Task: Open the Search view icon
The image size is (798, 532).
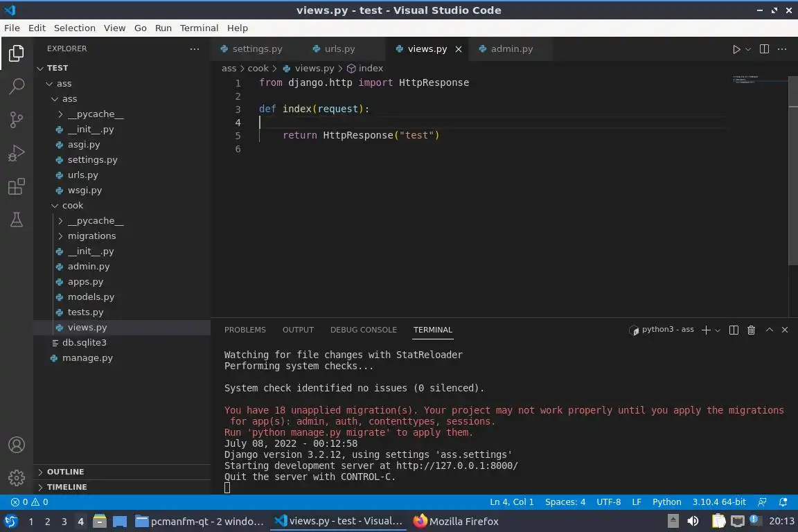Action: click(x=17, y=86)
